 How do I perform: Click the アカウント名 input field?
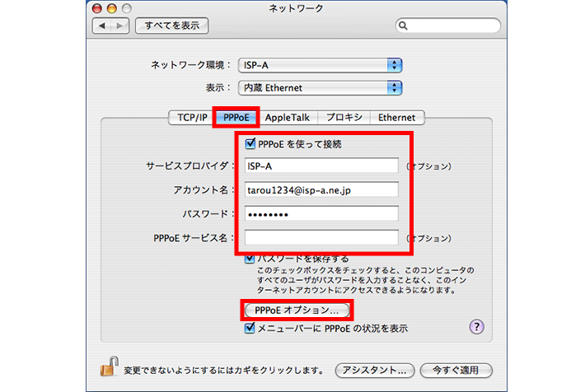pyautogui.click(x=321, y=189)
